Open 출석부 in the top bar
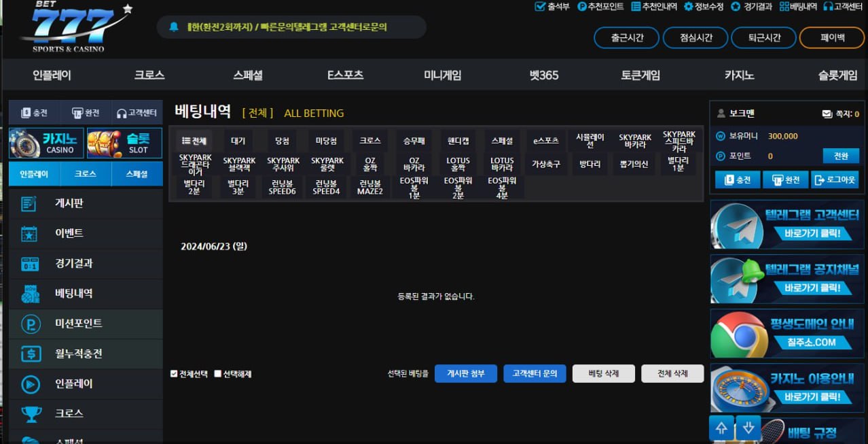Image resolution: width=868 pixels, height=444 pixels. (x=552, y=7)
